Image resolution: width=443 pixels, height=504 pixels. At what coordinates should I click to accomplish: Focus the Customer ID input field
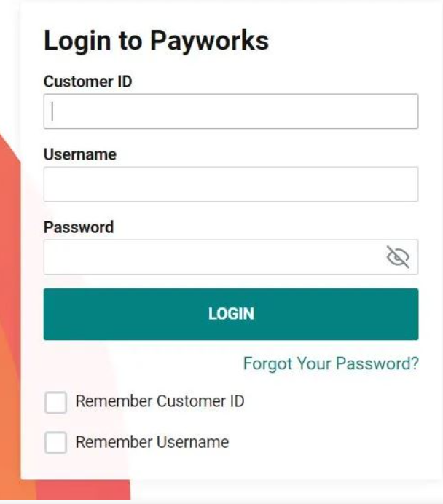pyautogui.click(x=231, y=111)
